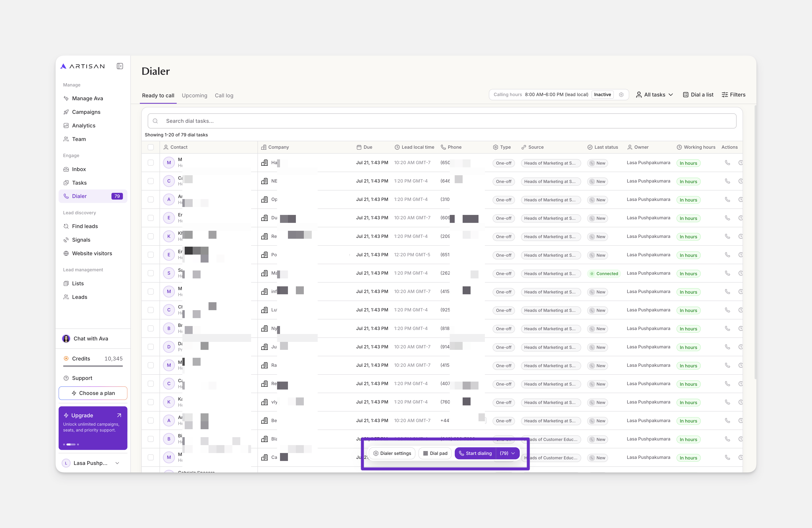Check the row with the 925 phone number
Image resolution: width=812 pixels, height=528 pixels.
(x=150, y=310)
